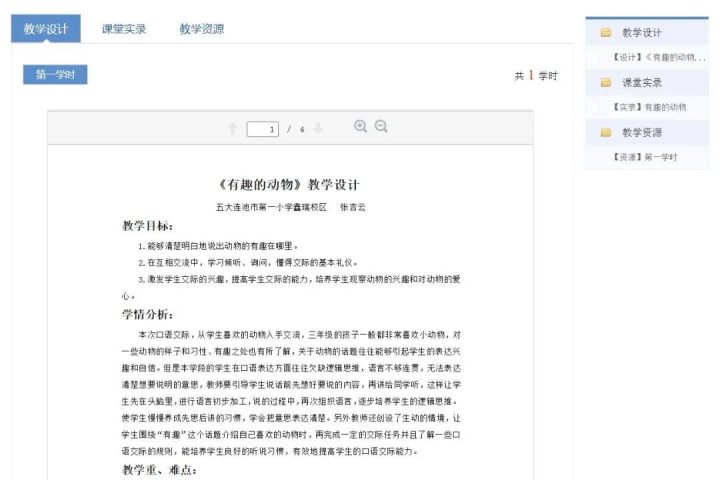Open the 课堂实录 tab
The height and width of the screenshot is (480, 720).
124,29
